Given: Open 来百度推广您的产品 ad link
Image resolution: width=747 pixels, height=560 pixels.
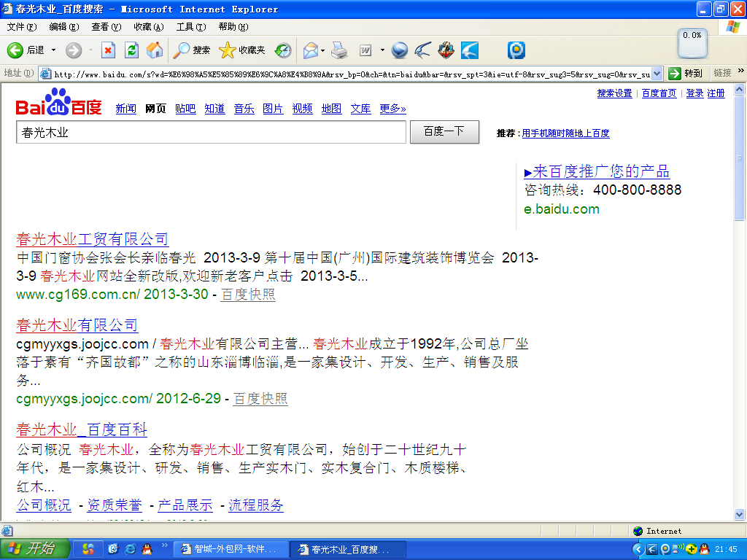Looking at the screenshot, I should pyautogui.click(x=597, y=171).
